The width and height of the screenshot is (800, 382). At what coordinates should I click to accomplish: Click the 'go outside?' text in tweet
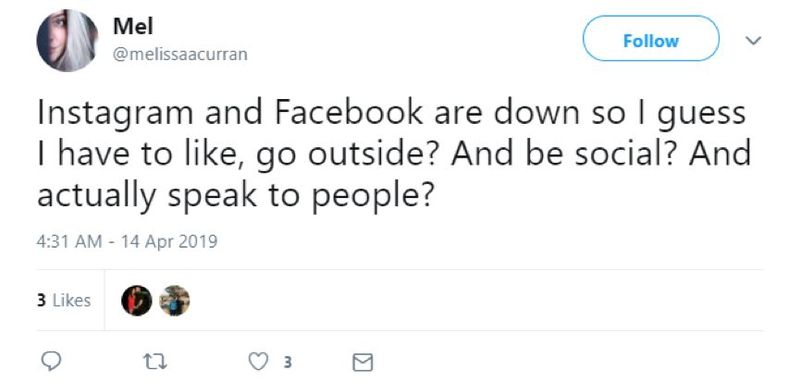click(x=340, y=155)
